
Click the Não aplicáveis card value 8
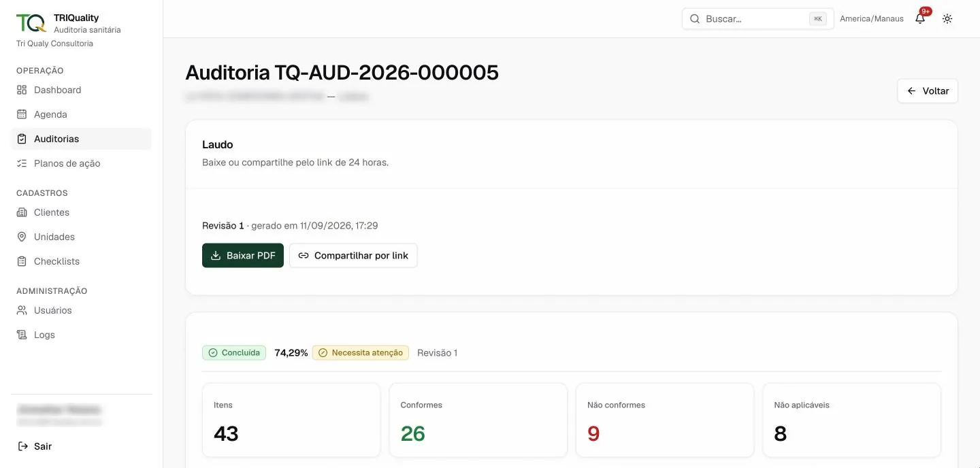click(781, 433)
